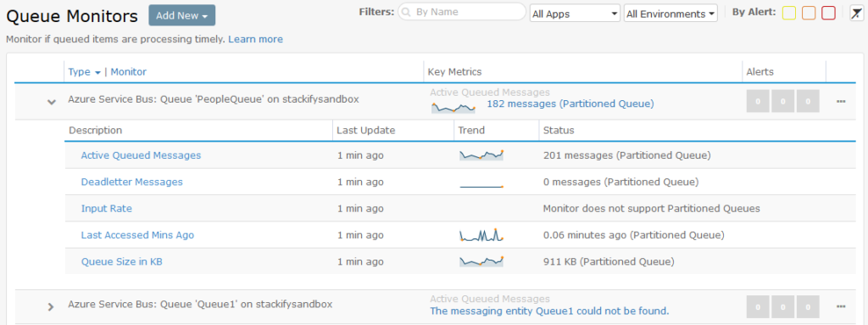Toggle the red alert filter box

(828, 13)
